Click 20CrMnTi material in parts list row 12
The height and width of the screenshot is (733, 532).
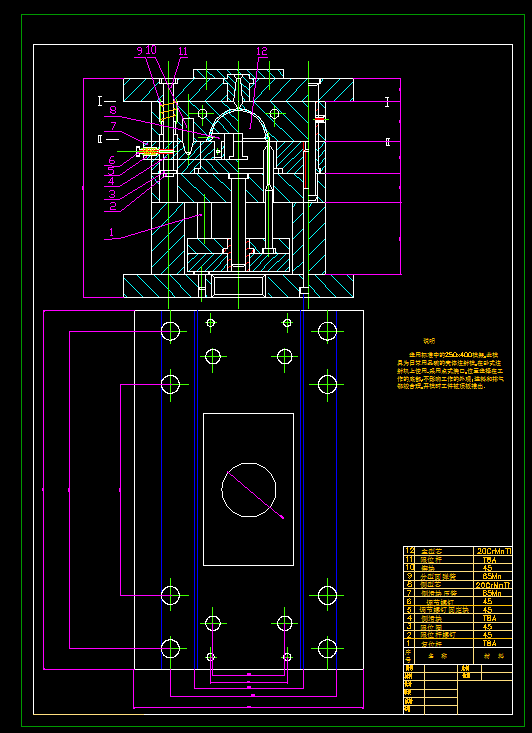pos(493,551)
